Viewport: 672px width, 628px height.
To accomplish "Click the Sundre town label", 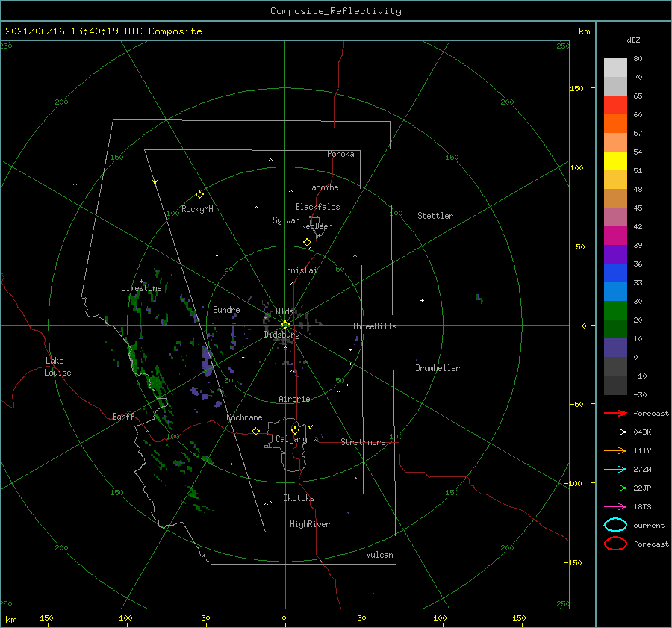I will [x=226, y=310].
